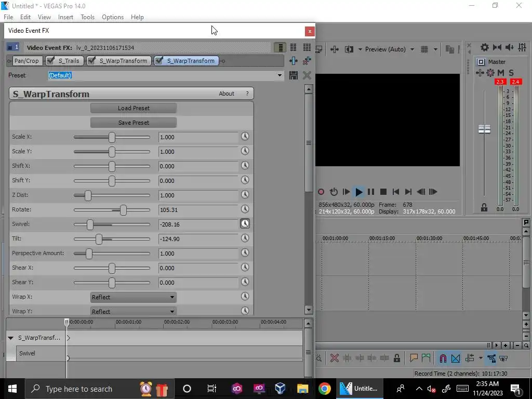
Task: Click the red Delete X in timeline toolbar
Action: click(x=334, y=358)
